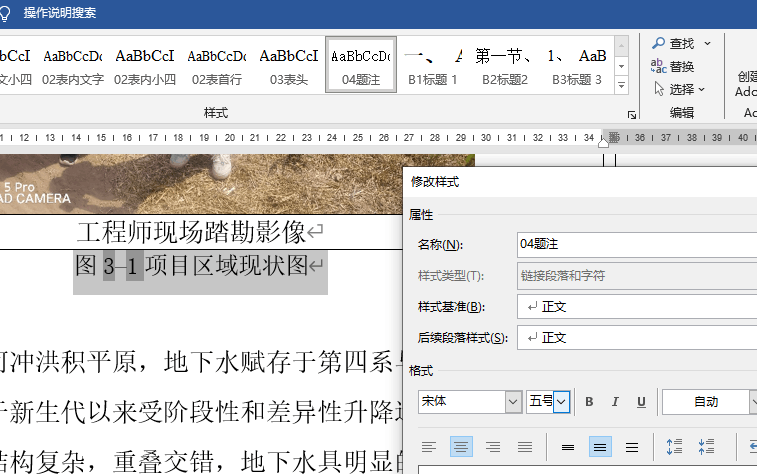Click the 替换 replace button

click(x=673, y=66)
